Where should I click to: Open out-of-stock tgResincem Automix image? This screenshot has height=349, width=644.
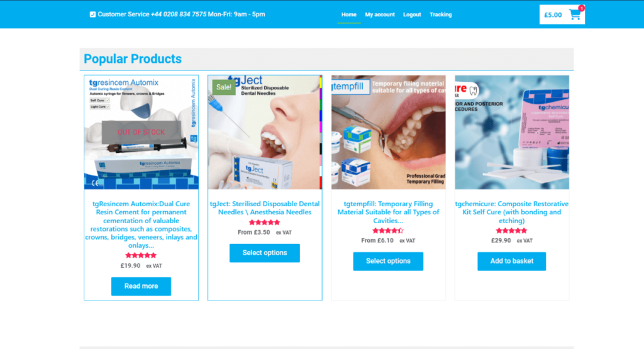point(142,132)
